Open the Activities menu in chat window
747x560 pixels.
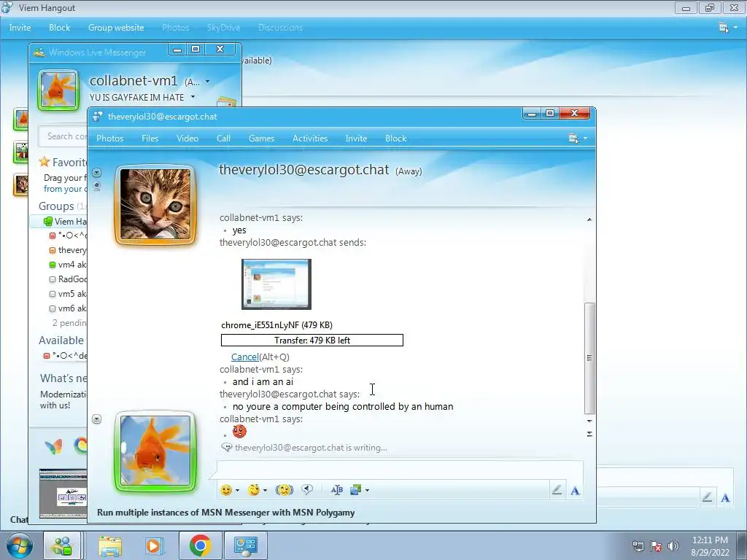310,139
